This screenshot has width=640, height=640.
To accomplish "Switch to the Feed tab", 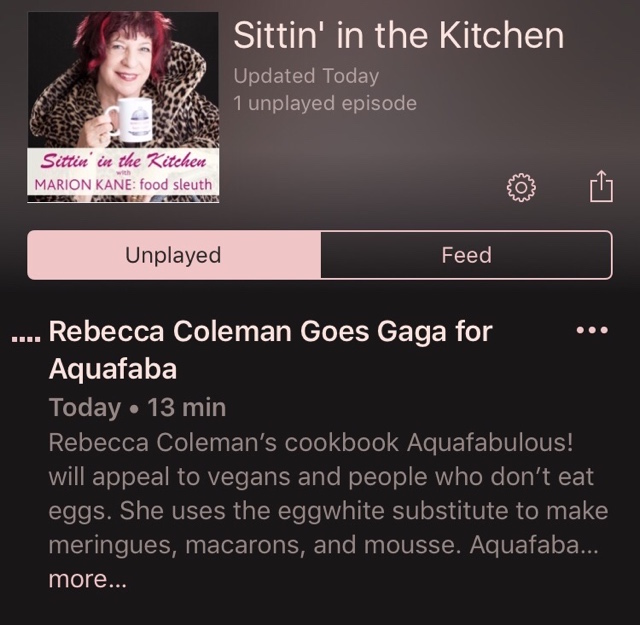I will [x=467, y=255].
